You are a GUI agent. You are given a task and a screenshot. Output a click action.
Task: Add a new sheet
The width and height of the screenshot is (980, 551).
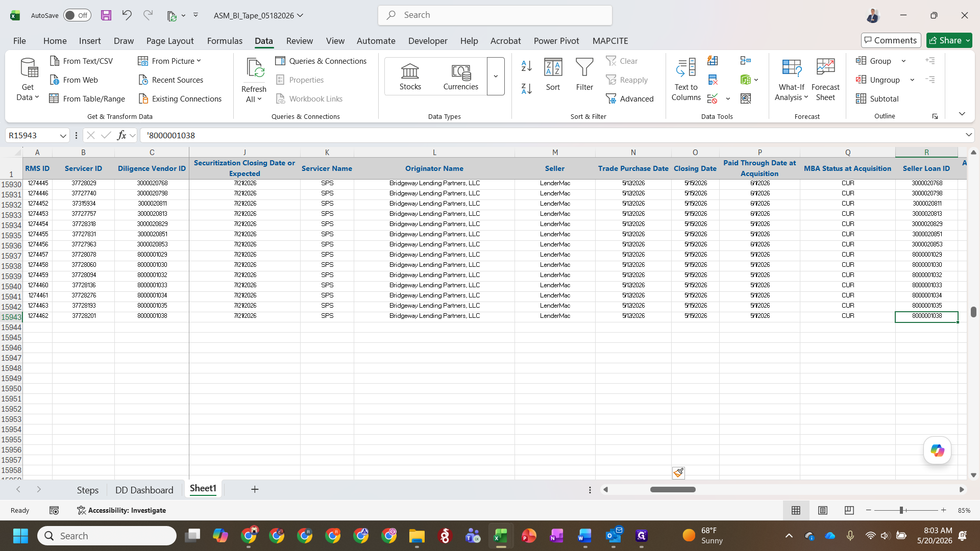(x=255, y=489)
